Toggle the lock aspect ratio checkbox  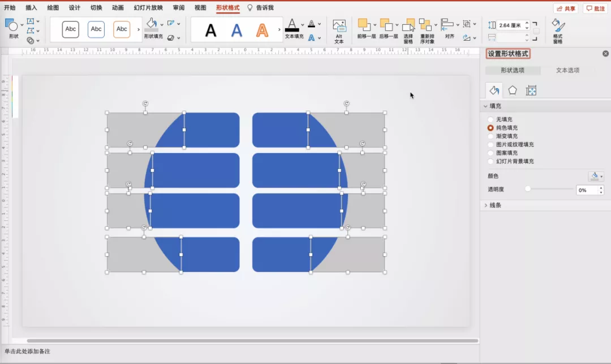[536, 31]
